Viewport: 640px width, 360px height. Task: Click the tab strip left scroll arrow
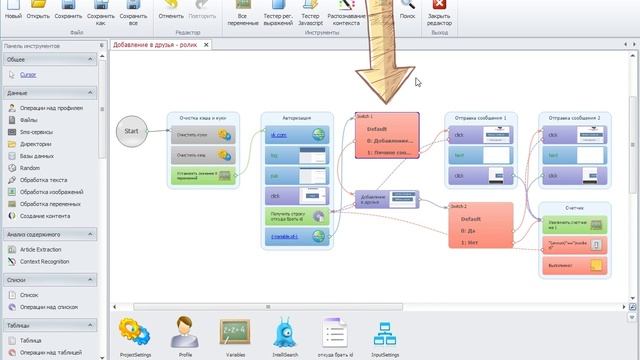[x=625, y=44]
